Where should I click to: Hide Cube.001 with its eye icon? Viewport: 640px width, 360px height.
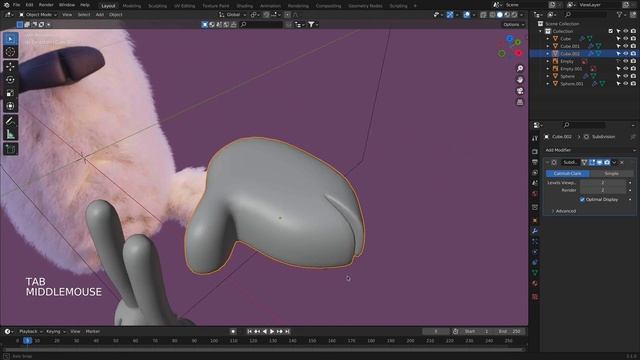point(626,46)
